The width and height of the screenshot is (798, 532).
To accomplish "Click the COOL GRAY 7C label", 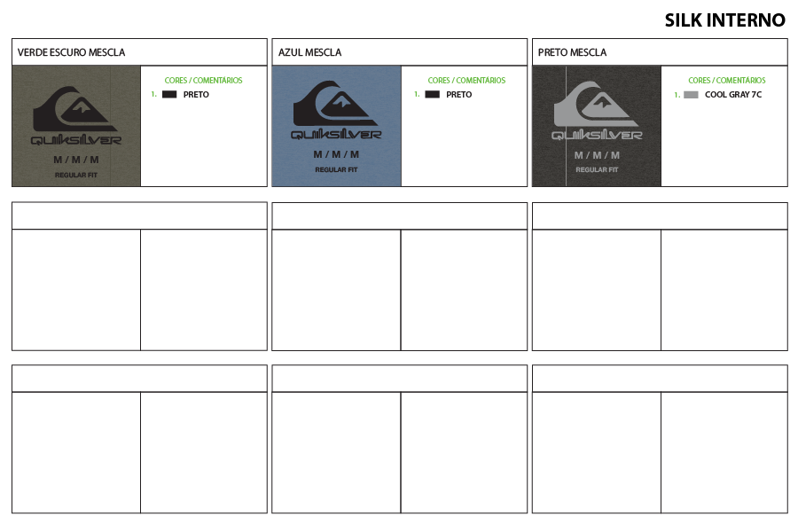I will click(x=733, y=95).
